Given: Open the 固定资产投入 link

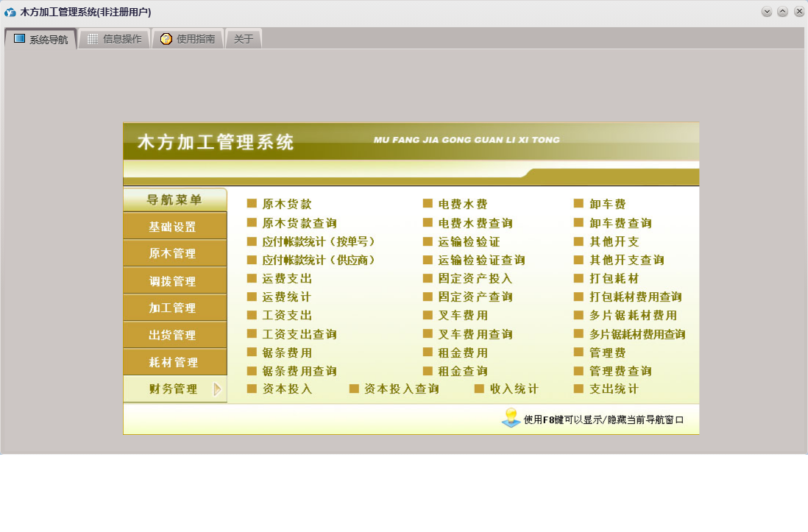Looking at the screenshot, I should tap(475, 279).
